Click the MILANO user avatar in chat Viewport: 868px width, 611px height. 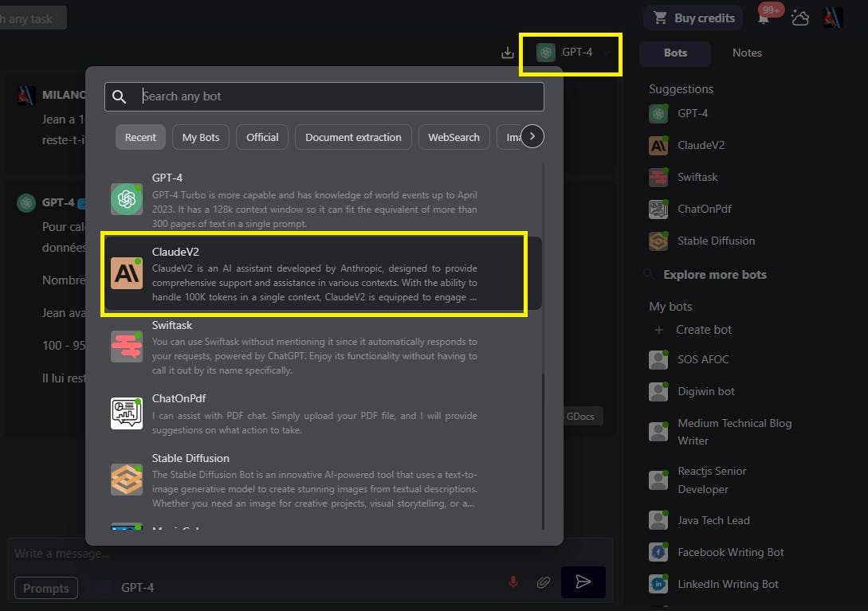click(26, 95)
